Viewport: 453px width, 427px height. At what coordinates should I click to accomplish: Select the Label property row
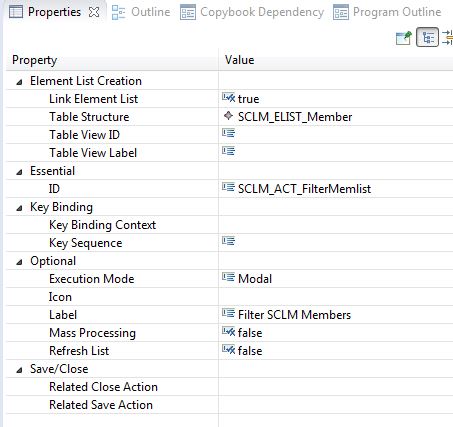coord(63,315)
